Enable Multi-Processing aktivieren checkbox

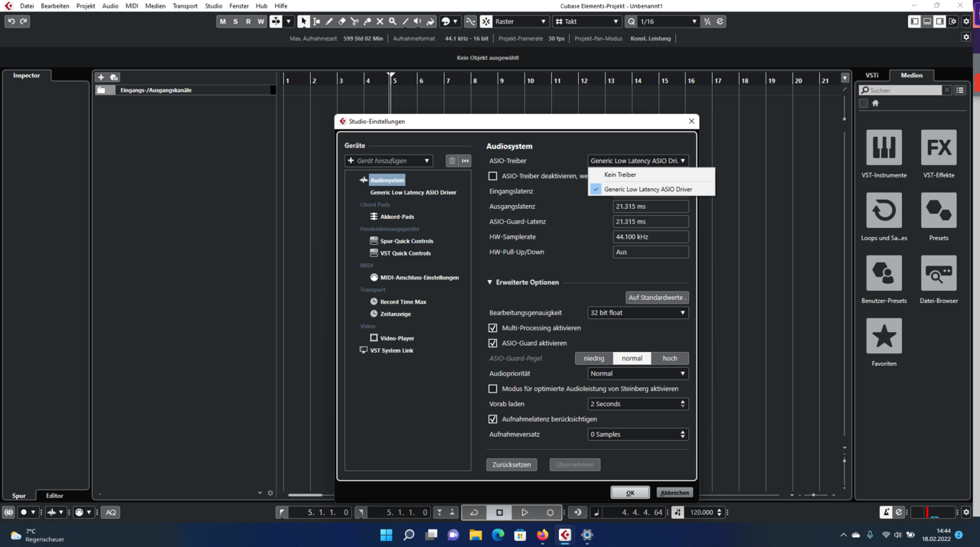pyautogui.click(x=493, y=328)
